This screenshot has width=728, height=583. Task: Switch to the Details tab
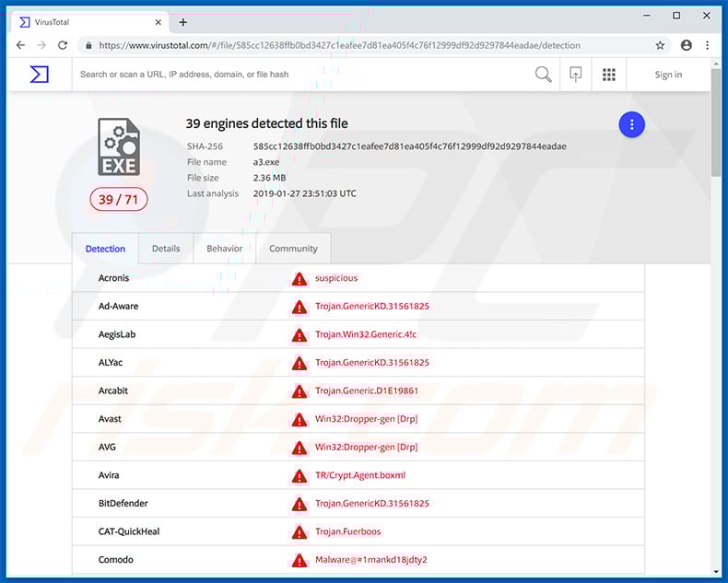click(x=166, y=249)
